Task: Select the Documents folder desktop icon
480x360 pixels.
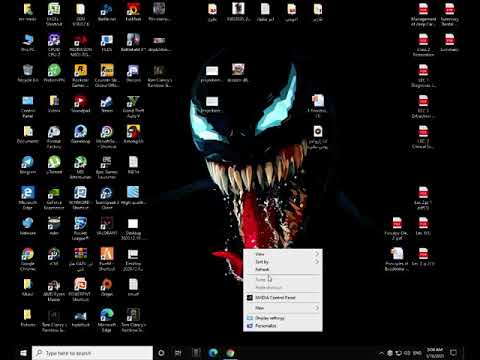Action: click(28, 135)
